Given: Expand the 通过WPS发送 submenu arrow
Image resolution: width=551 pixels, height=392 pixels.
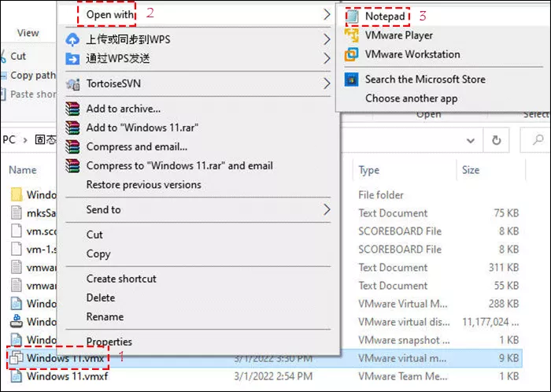Looking at the screenshot, I should click(327, 58).
